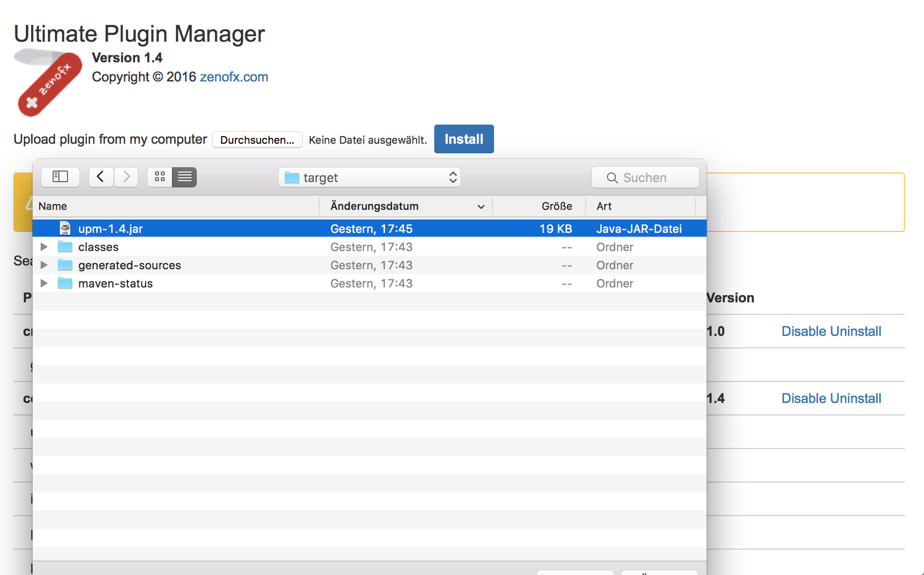Open the zenofx.com link
The height and width of the screenshot is (575, 924).
(234, 77)
